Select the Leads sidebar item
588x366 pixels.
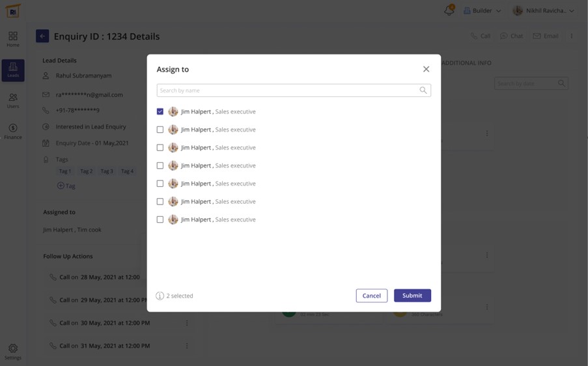click(13, 70)
